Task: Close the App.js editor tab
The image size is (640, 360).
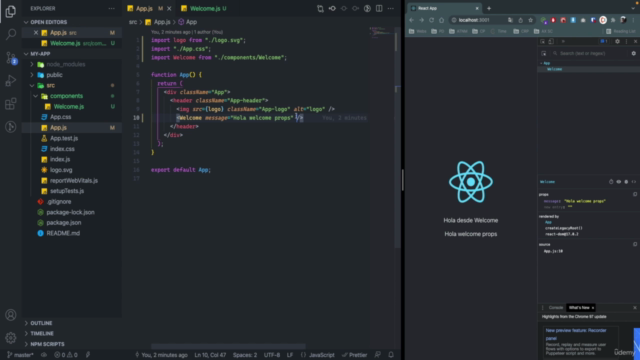Action: (x=169, y=8)
